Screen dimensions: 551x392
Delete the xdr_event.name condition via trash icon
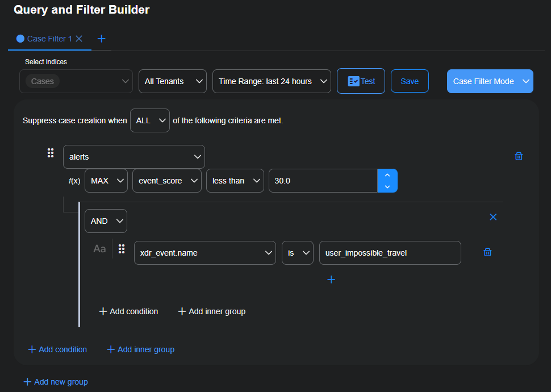coord(487,252)
